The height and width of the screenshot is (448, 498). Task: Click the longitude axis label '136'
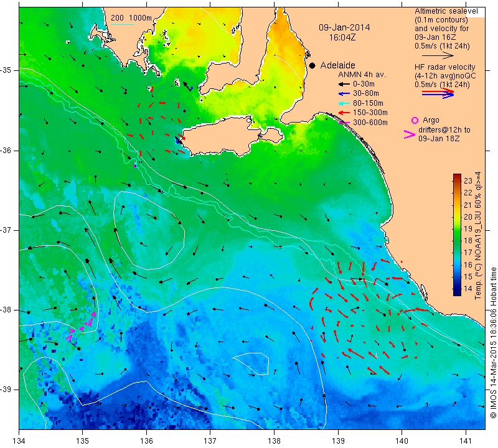pos(146,441)
